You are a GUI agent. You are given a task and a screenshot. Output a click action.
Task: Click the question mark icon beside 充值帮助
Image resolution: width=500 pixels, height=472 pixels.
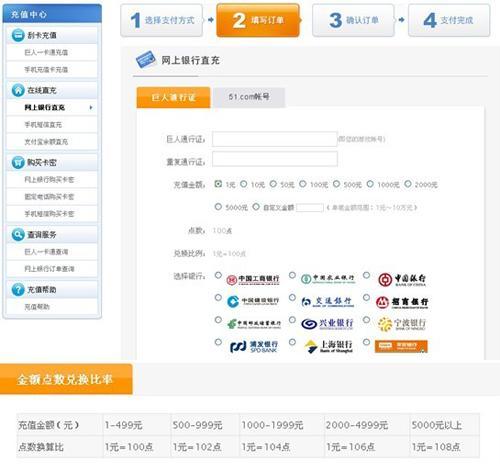pos(18,289)
